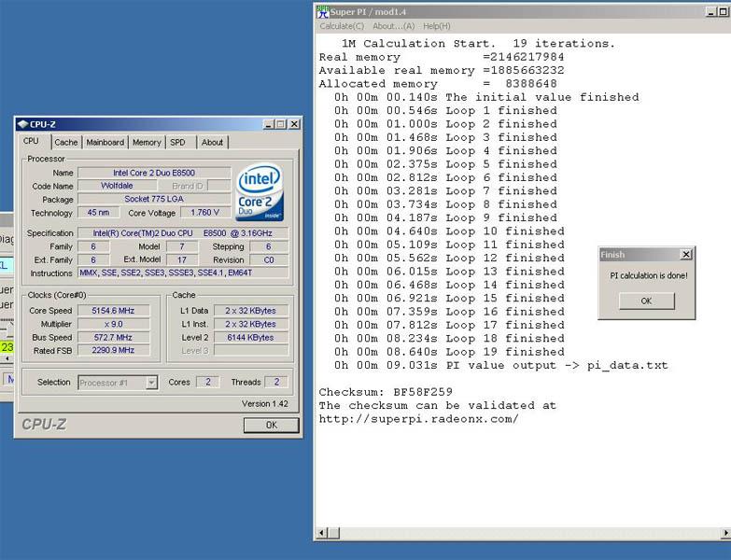The height and width of the screenshot is (560, 731).
Task: Click the Intel Core 2 Duo logo
Action: click(x=260, y=191)
